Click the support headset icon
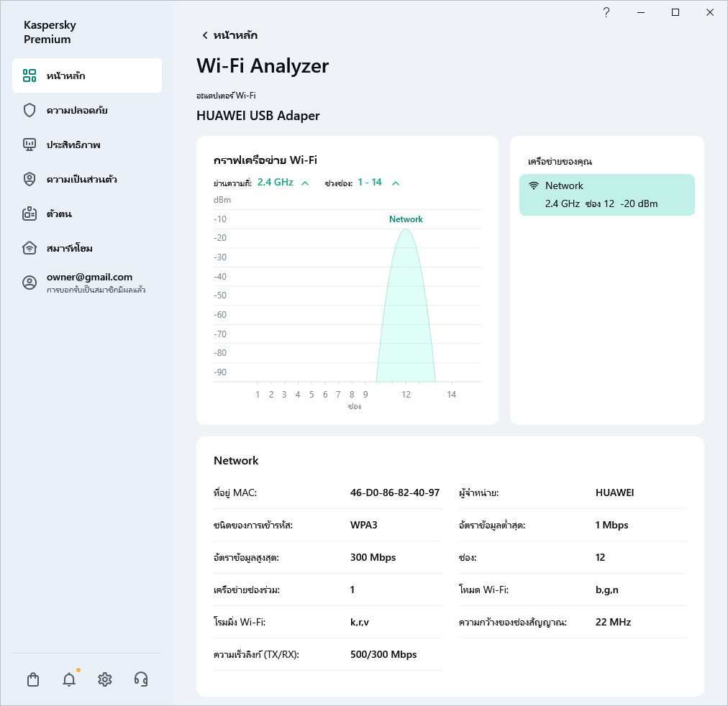Image resolution: width=728 pixels, height=706 pixels. [141, 679]
